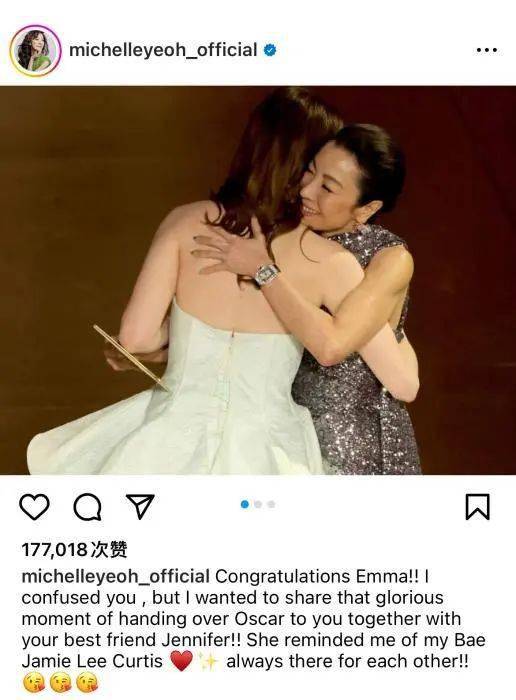This screenshot has height=700, width=516.
Task: Tap the middle kissing face emoji
Action: click(60, 683)
